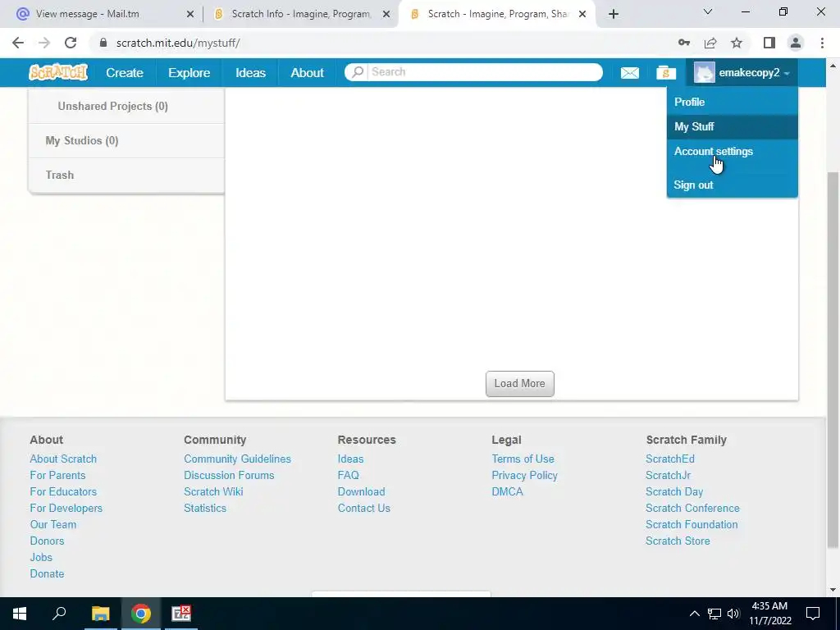Click the search magnifier icon in Scratch navbar

pos(358,72)
